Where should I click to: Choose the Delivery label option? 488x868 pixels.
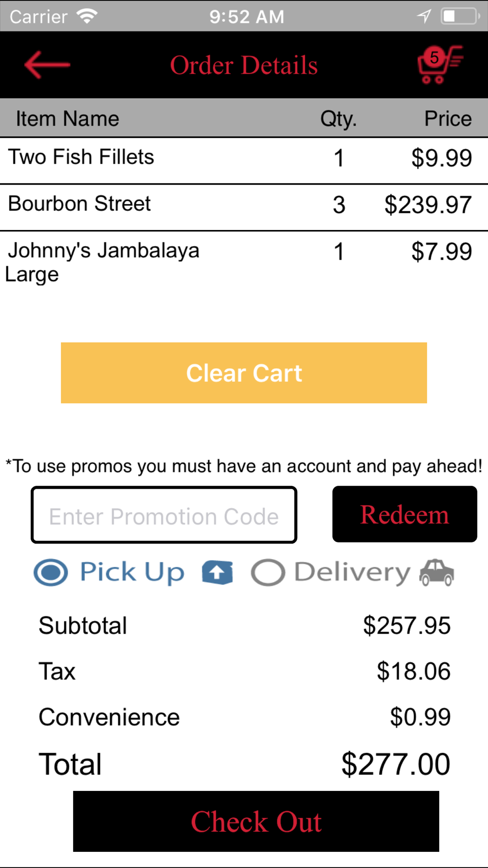352,572
